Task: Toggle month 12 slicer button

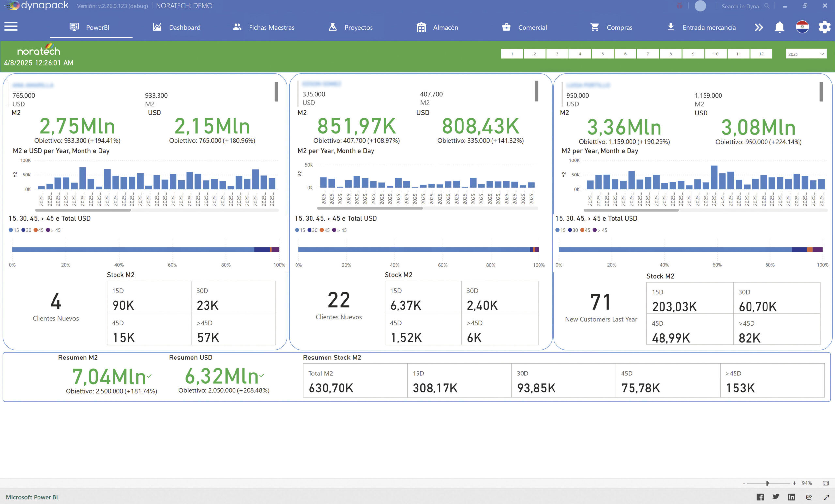Action: click(x=761, y=54)
